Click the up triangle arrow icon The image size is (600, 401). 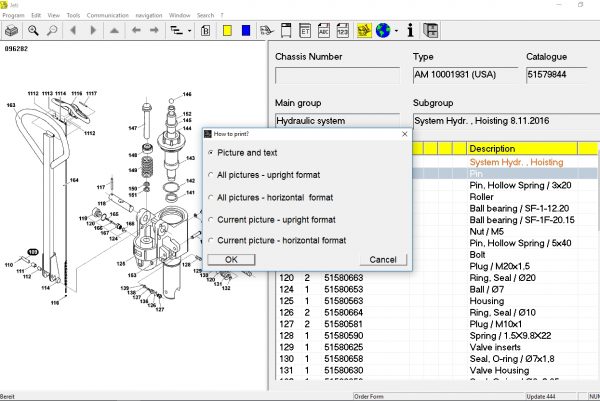(114, 30)
